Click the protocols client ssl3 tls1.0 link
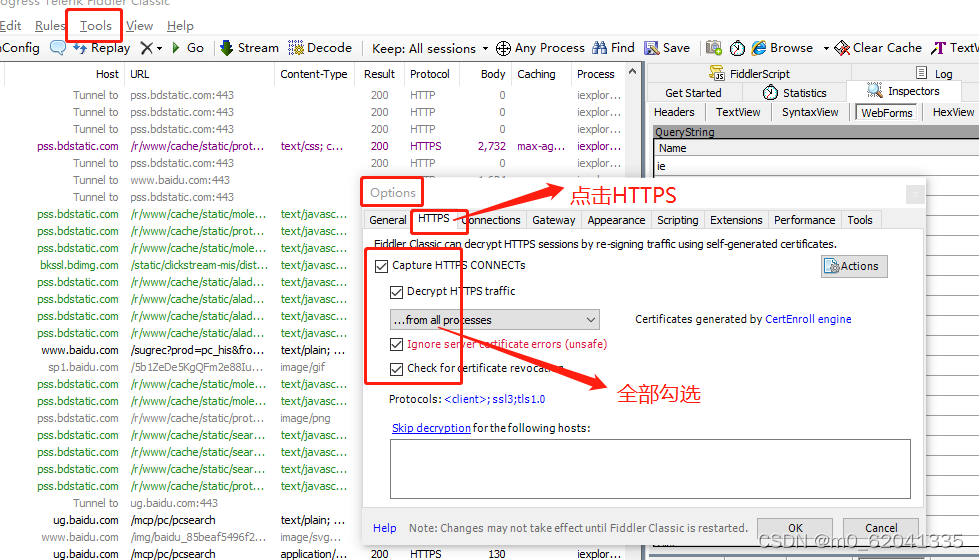 coord(494,399)
